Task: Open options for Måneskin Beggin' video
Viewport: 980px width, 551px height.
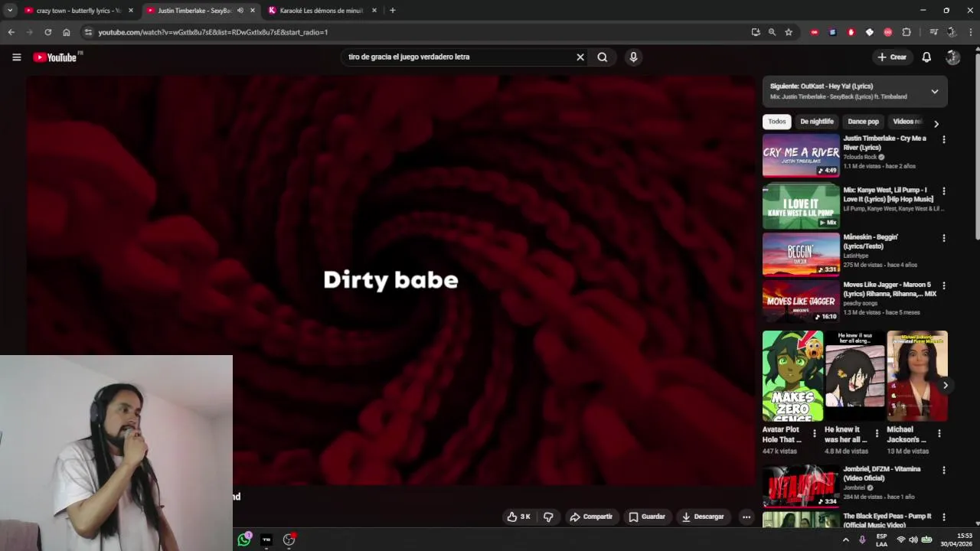Action: click(943, 239)
